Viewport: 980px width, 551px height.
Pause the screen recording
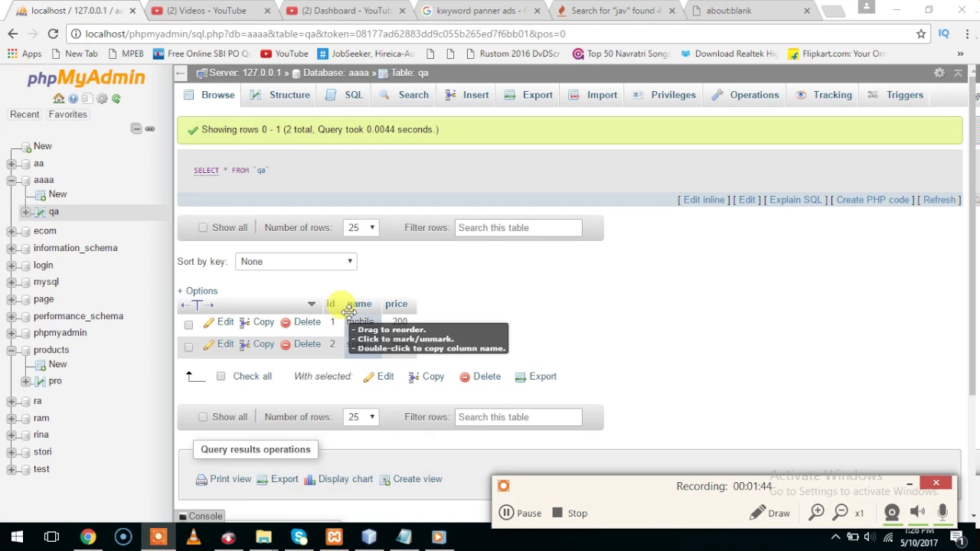[x=521, y=514]
